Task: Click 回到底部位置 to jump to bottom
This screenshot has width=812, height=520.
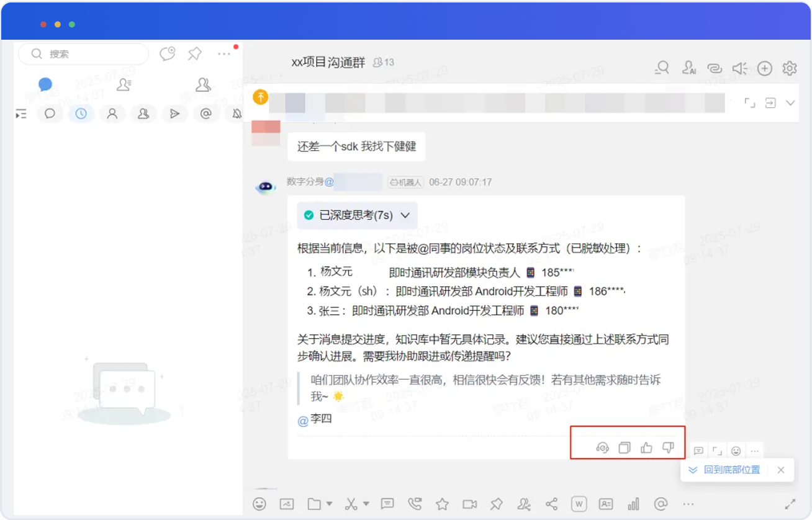Action: (x=731, y=470)
